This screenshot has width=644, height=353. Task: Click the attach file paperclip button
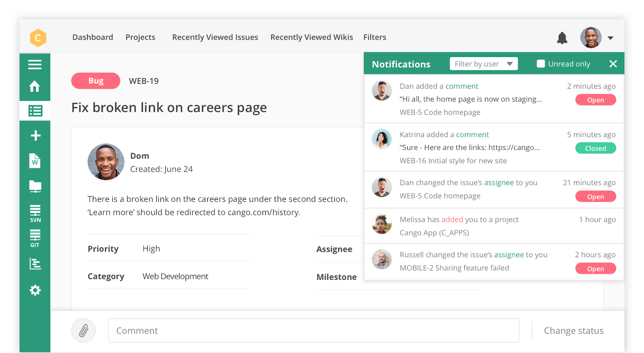pyautogui.click(x=83, y=330)
